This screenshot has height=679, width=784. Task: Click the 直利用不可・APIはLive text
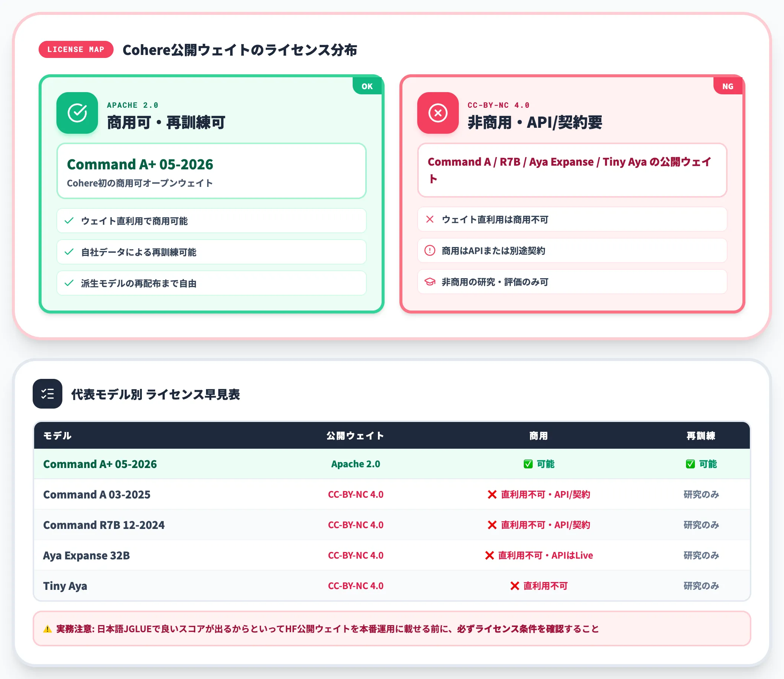click(x=545, y=555)
